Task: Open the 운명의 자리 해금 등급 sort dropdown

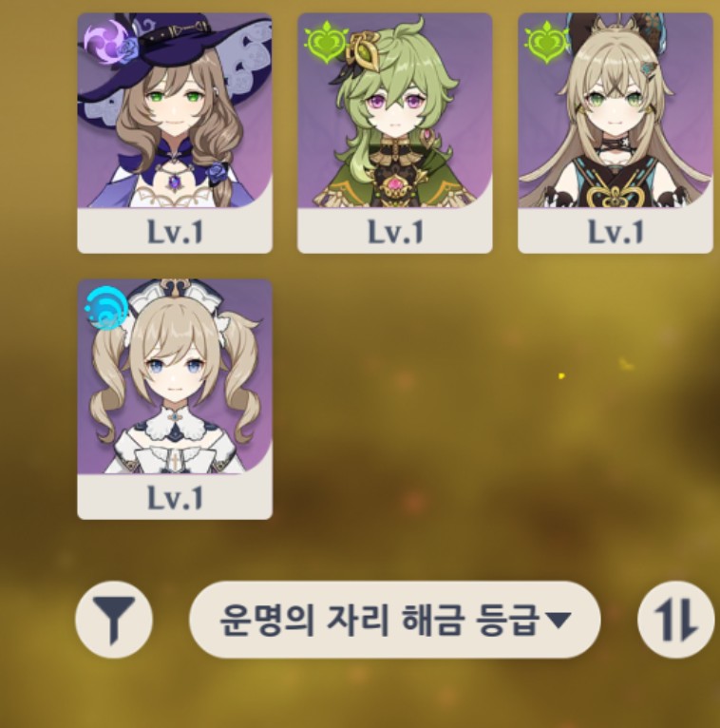Action: pos(395,620)
